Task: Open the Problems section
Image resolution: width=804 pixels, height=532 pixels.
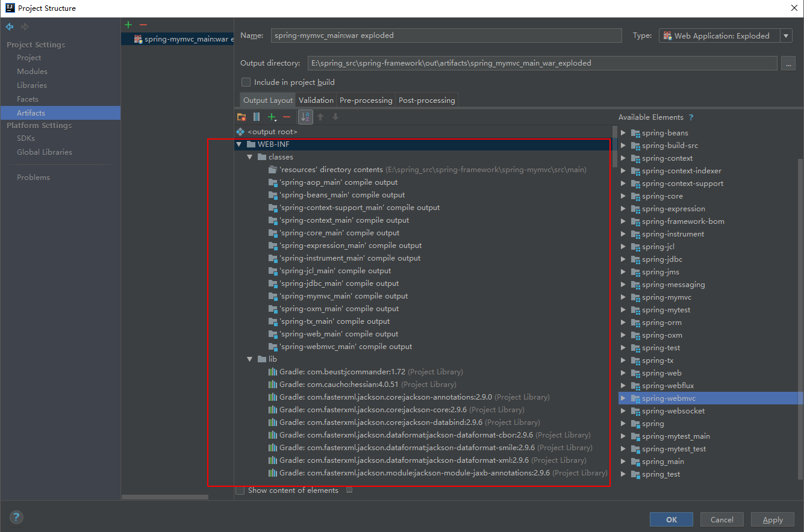Action: tap(33, 178)
